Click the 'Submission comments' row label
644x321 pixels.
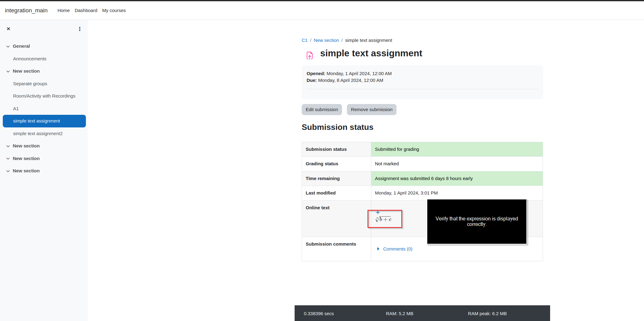(331, 244)
